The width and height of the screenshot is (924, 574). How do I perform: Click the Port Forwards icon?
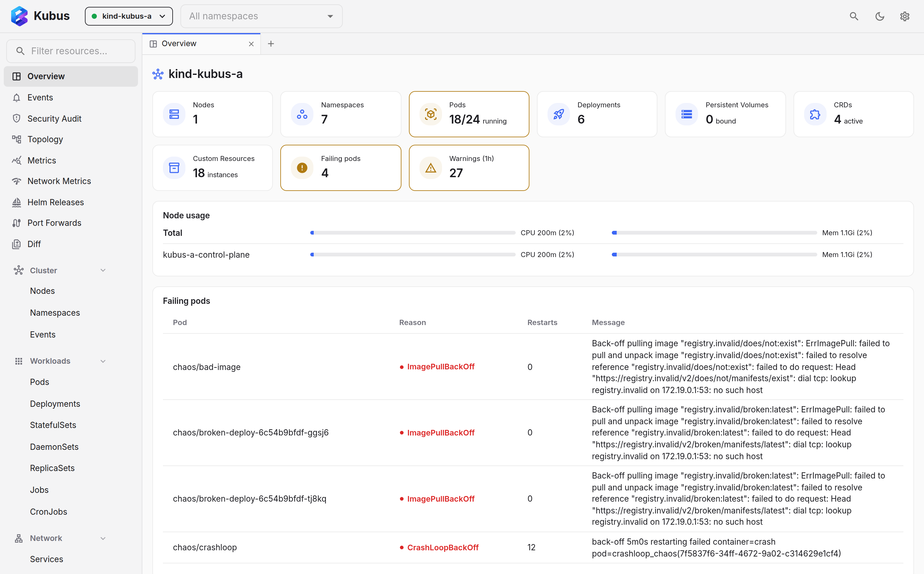click(16, 223)
